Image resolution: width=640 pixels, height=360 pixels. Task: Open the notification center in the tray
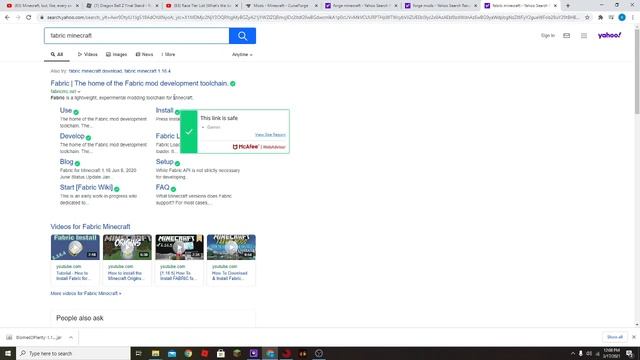point(629,353)
